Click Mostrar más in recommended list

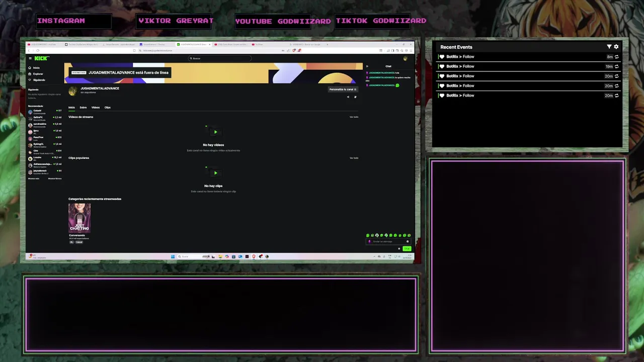click(34, 178)
